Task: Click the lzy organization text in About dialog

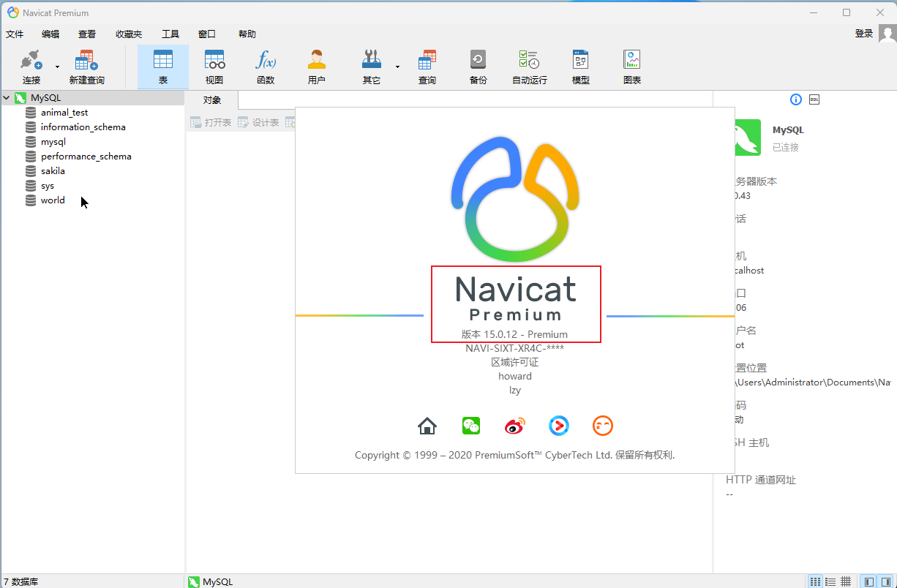Action: click(x=515, y=390)
